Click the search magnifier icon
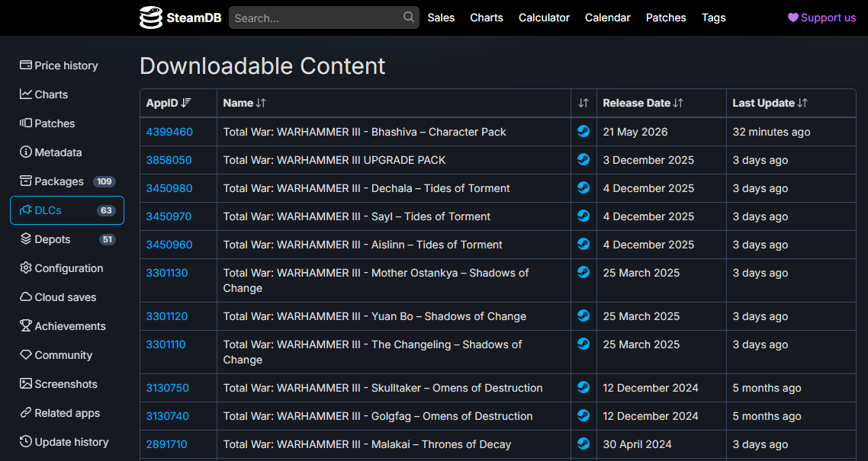 [x=409, y=17]
